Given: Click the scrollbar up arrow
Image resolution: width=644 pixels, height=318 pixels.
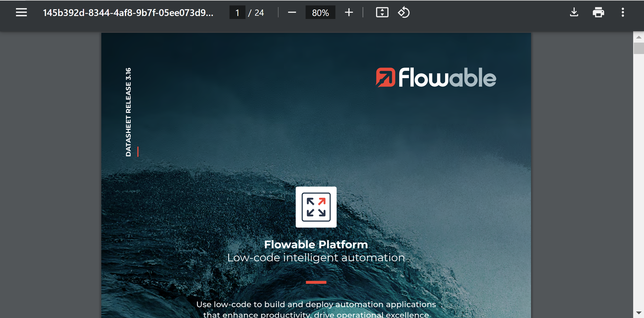Looking at the screenshot, I should point(639,37).
